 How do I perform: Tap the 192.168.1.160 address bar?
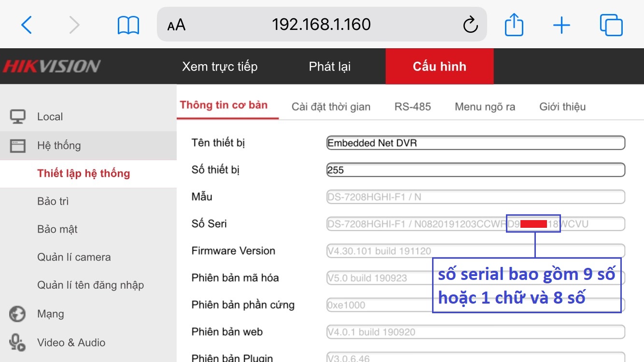click(322, 24)
